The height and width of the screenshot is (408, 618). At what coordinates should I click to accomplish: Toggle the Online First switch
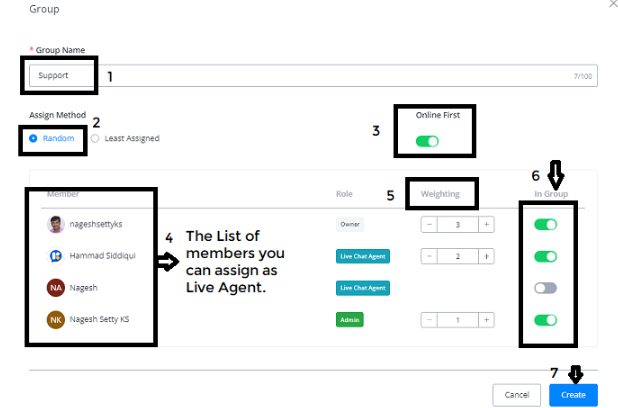tap(427, 141)
